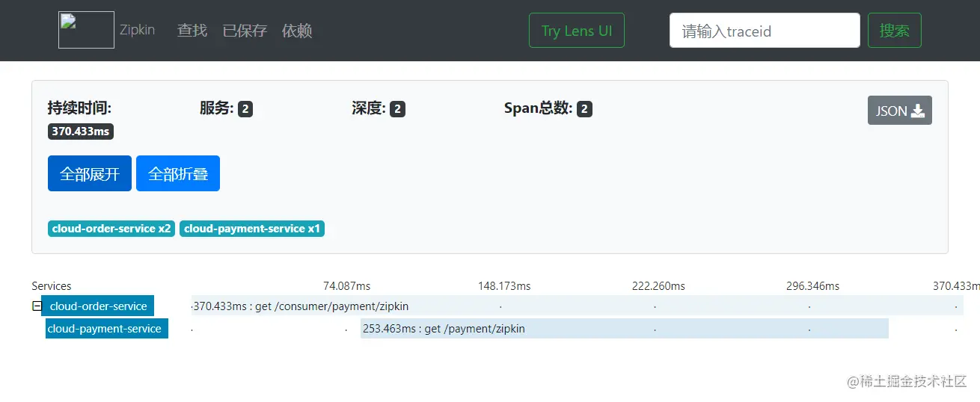Screen dimensions: 980x402
Task: Collapse the cloud-order-service tree node
Action: (37, 306)
